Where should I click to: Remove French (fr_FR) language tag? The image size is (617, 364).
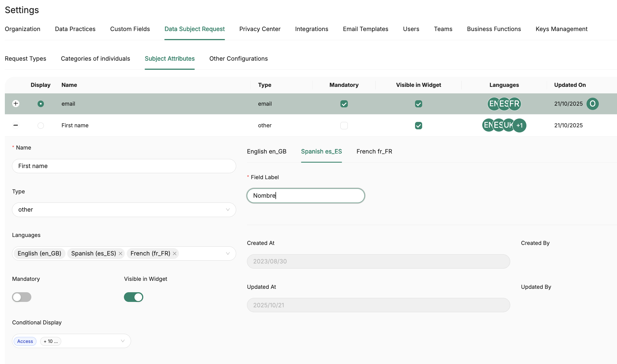[x=175, y=253]
